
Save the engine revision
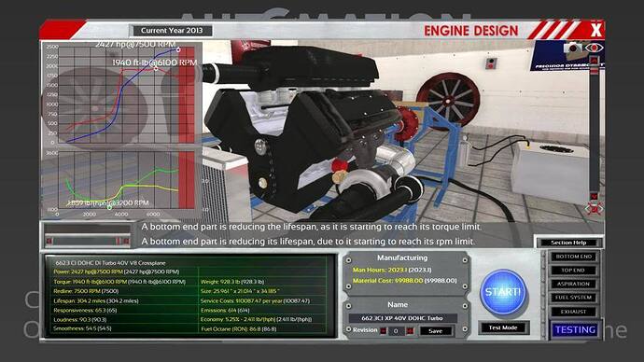point(435,331)
